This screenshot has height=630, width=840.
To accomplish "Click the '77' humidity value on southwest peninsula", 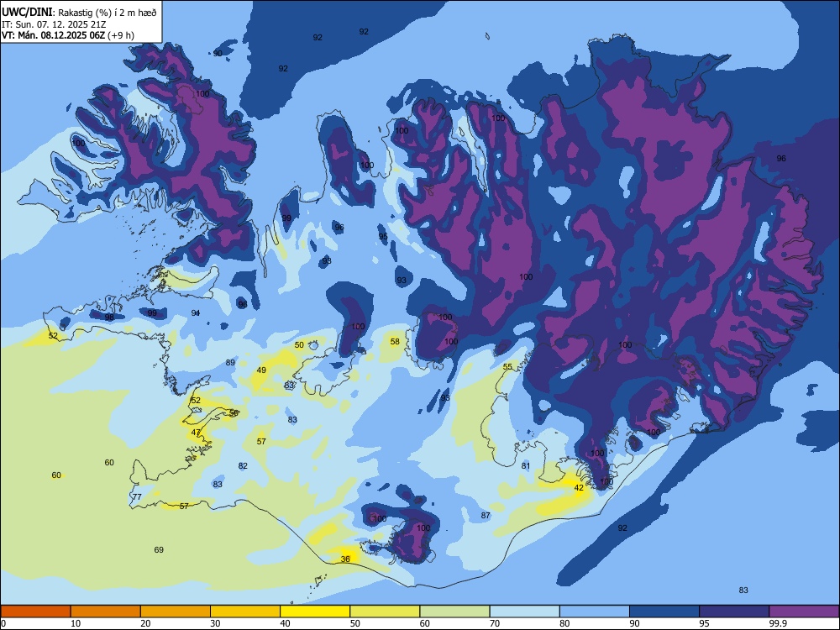I will [x=137, y=496].
